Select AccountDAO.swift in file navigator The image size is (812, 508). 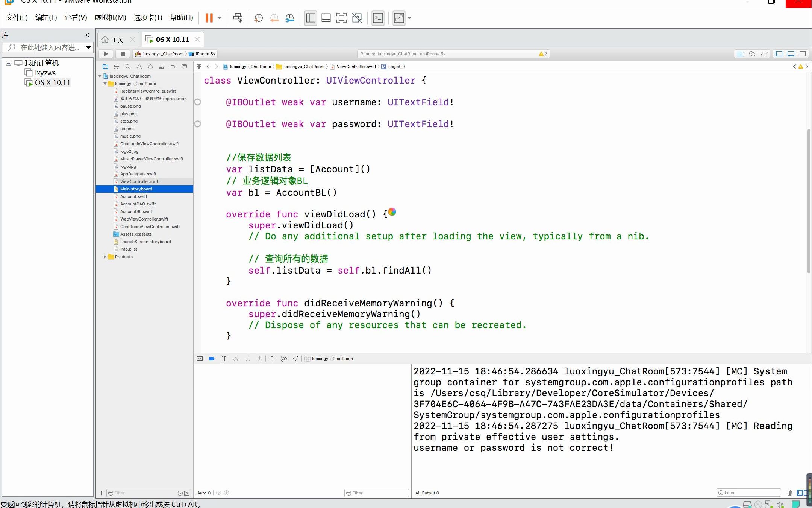click(x=139, y=204)
